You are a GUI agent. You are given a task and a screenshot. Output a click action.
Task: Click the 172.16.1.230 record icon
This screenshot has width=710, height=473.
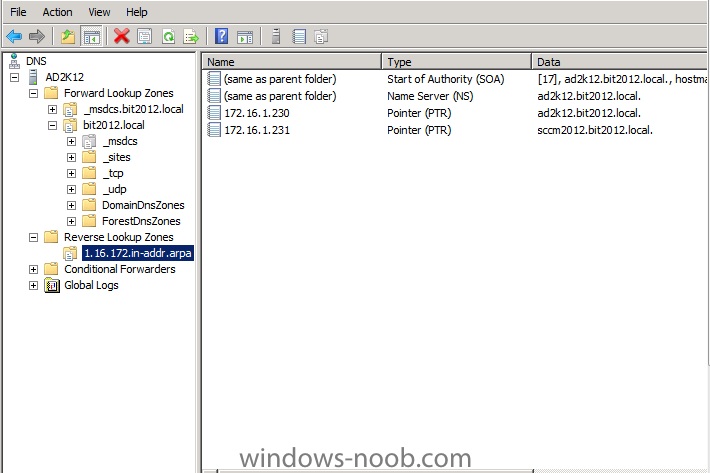214,113
